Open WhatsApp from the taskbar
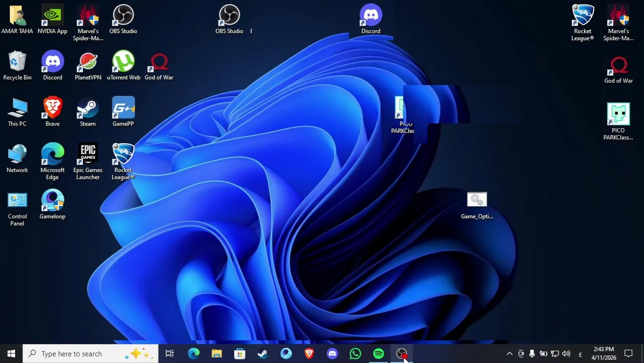The height and width of the screenshot is (363, 644). [355, 354]
